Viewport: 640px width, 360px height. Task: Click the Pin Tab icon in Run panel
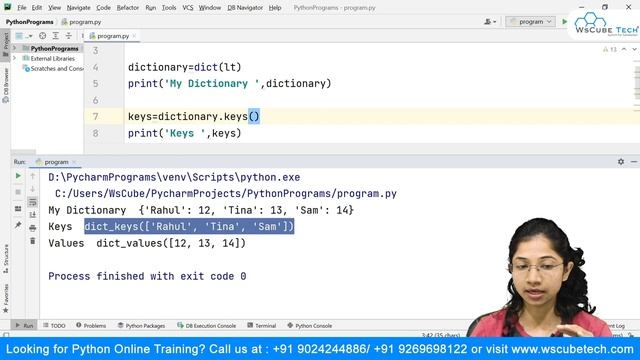pyautogui.click(x=18, y=225)
